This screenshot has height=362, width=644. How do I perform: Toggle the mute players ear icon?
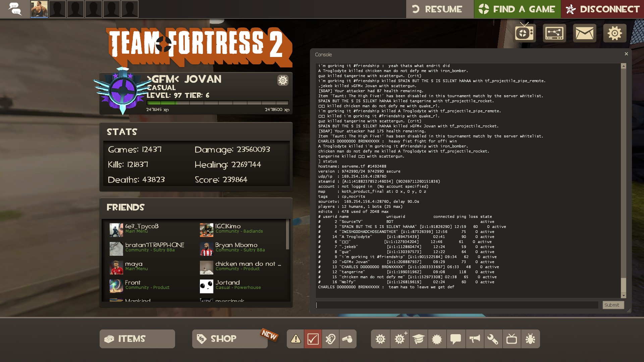pos(330,339)
